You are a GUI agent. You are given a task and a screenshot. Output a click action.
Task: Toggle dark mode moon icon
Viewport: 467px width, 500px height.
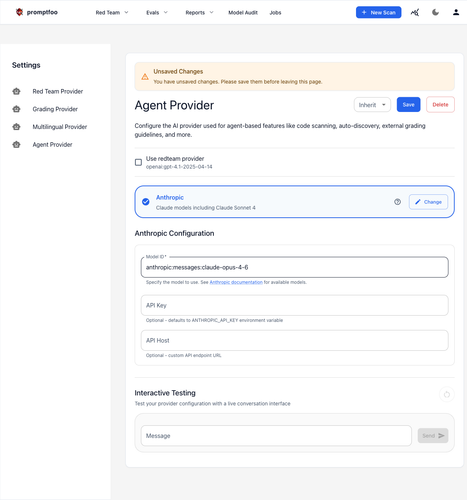point(435,12)
